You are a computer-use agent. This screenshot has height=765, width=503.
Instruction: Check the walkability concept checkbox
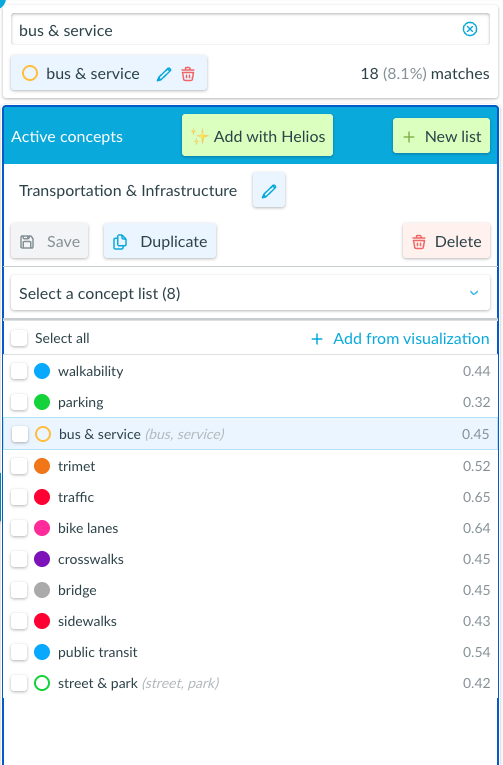click(x=19, y=371)
